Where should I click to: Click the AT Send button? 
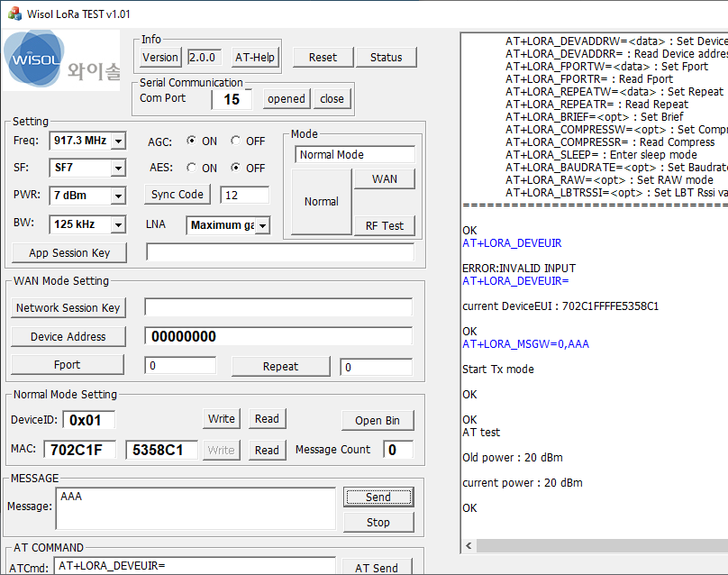[x=377, y=568]
